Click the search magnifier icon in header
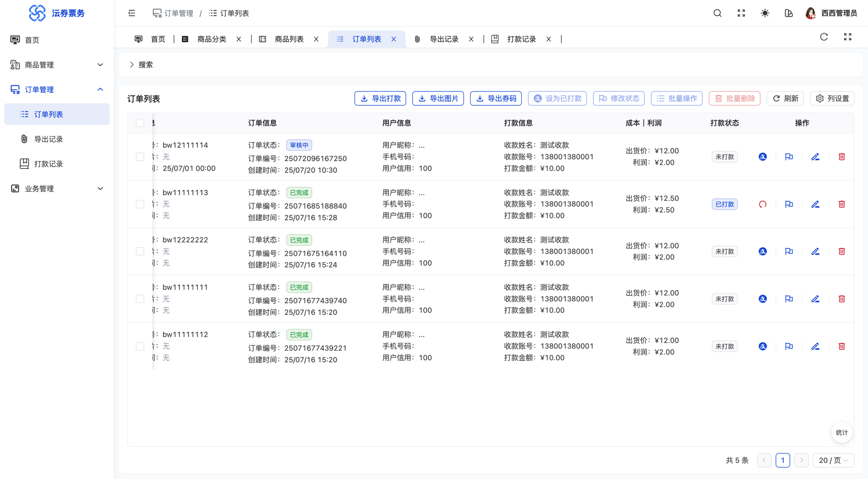Viewport: 868px width, 479px height. tap(717, 13)
